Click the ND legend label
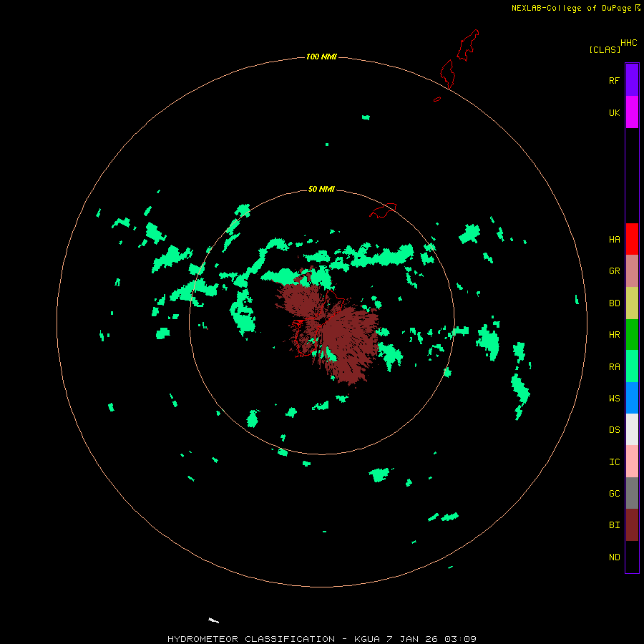 (614, 557)
